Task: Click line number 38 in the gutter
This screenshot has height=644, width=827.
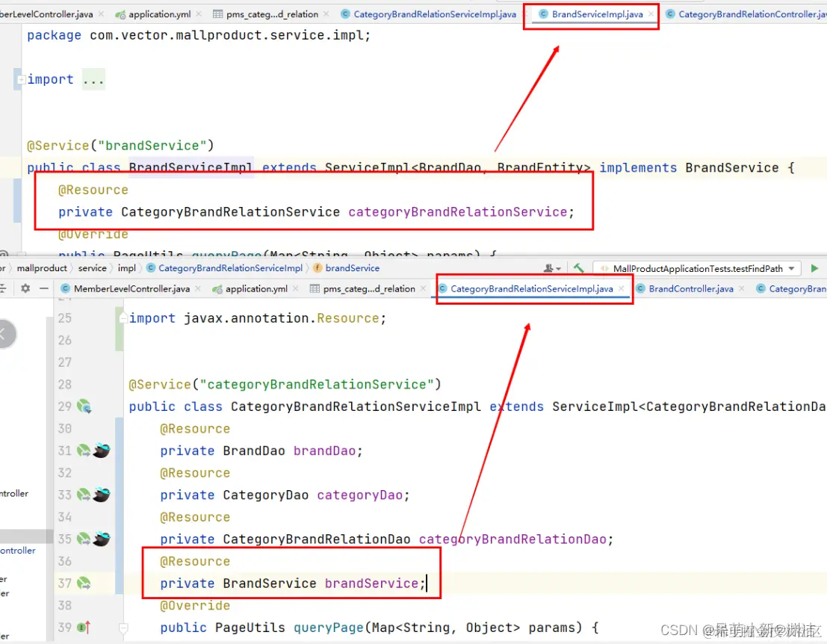Action: [64, 605]
